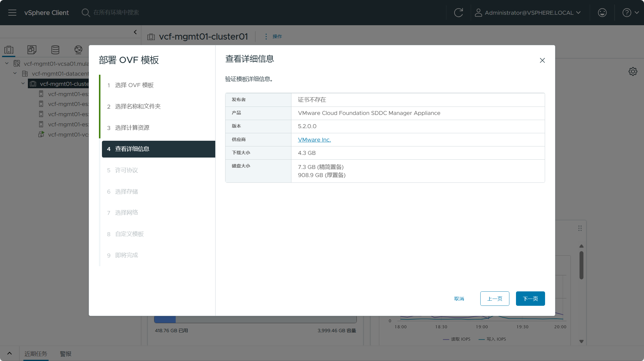Click the product name VMware Cloud Foundation SDDC Manager Appliance
The width and height of the screenshot is (644, 361).
click(369, 113)
